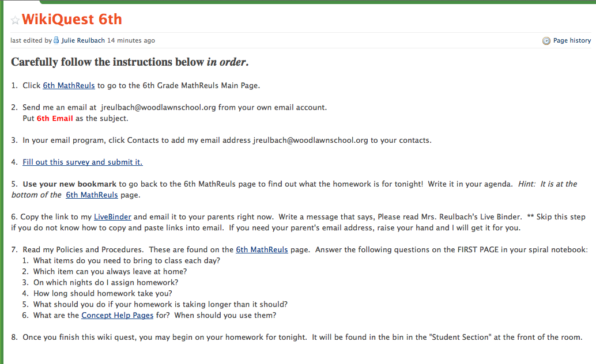Viewport: 596px width, 364px height.
Task: Click the 6th MathReuls link in step 5
Action: (x=92, y=195)
